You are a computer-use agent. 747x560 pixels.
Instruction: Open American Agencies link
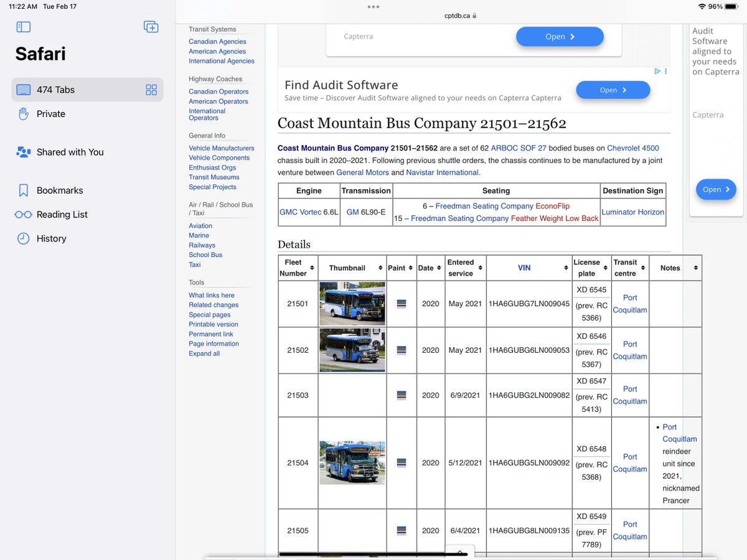[217, 52]
